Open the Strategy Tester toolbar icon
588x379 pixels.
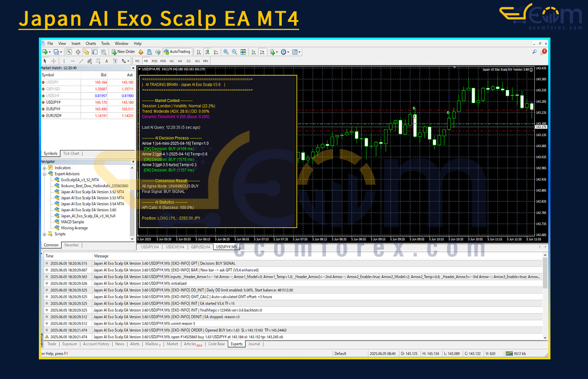pyautogui.click(x=103, y=52)
